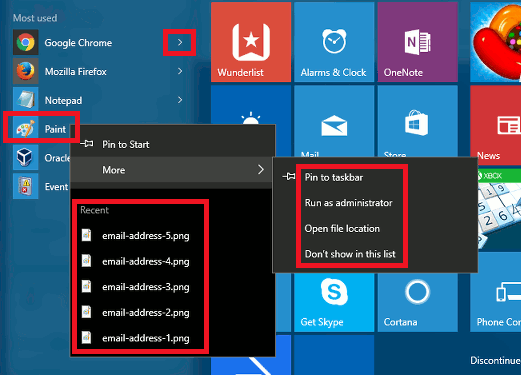Click the Paint label in Most used

coord(55,129)
